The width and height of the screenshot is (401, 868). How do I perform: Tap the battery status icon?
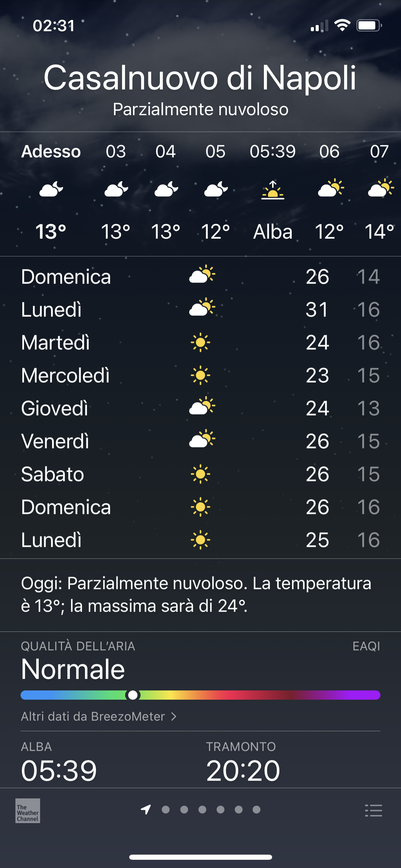coord(369,25)
